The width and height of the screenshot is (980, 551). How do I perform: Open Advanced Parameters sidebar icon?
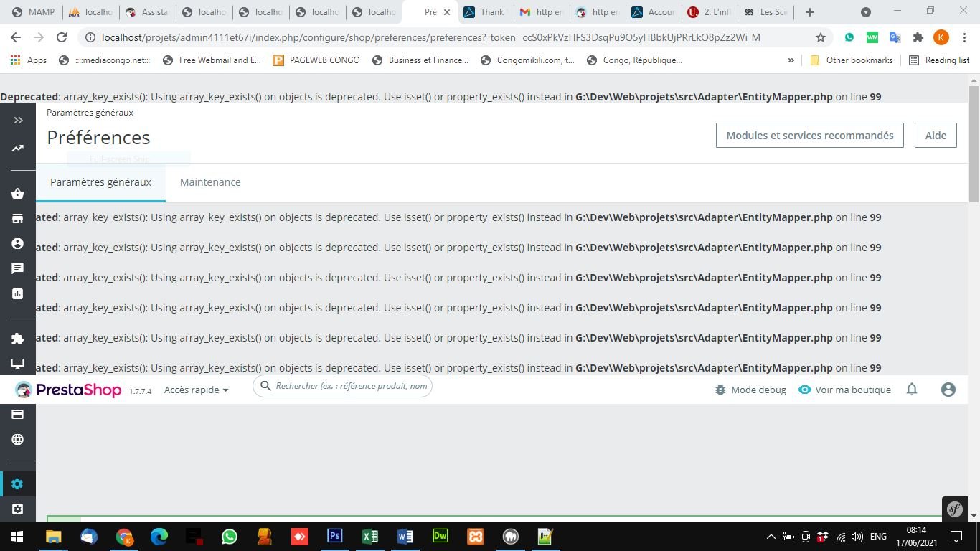pos(18,509)
